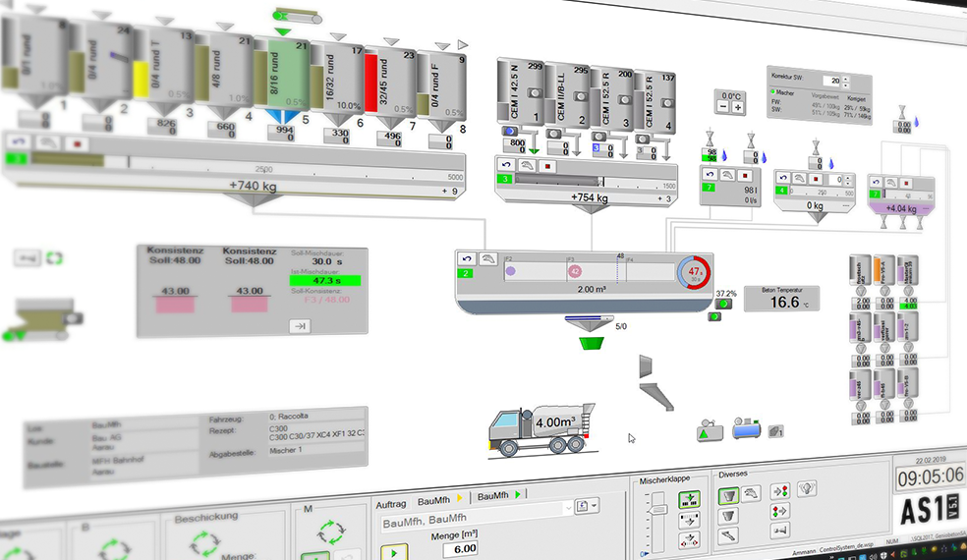Toggle the first funnel button in Diverses
The width and height of the screenshot is (967, 560).
(729, 495)
